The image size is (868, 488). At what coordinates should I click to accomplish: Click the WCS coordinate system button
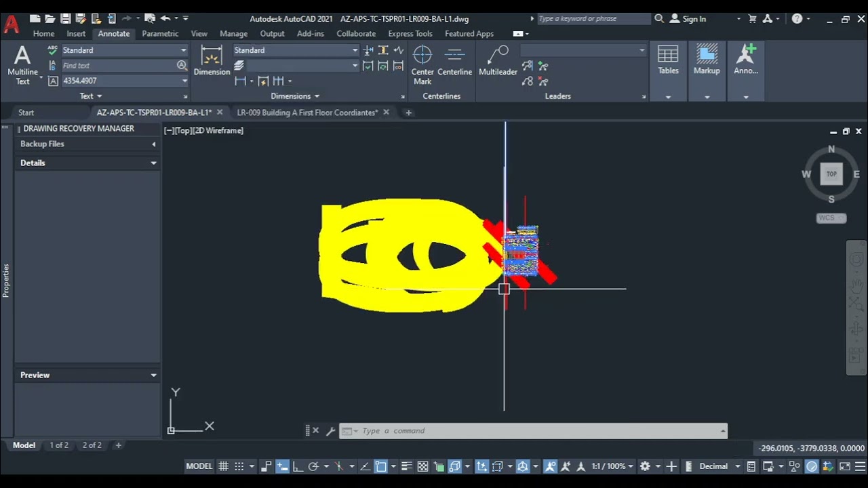click(831, 218)
